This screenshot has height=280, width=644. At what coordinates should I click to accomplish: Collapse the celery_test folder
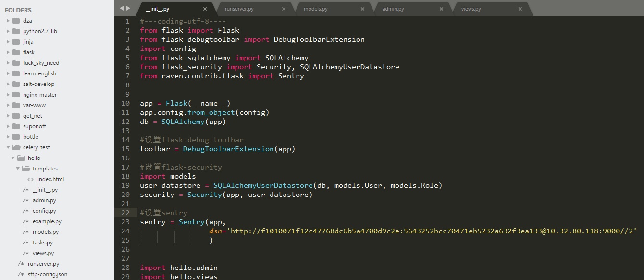pyautogui.click(x=8, y=147)
